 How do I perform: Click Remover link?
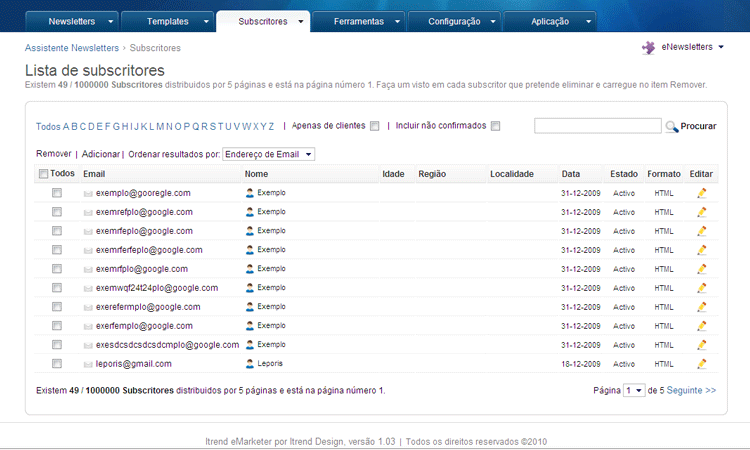point(54,154)
